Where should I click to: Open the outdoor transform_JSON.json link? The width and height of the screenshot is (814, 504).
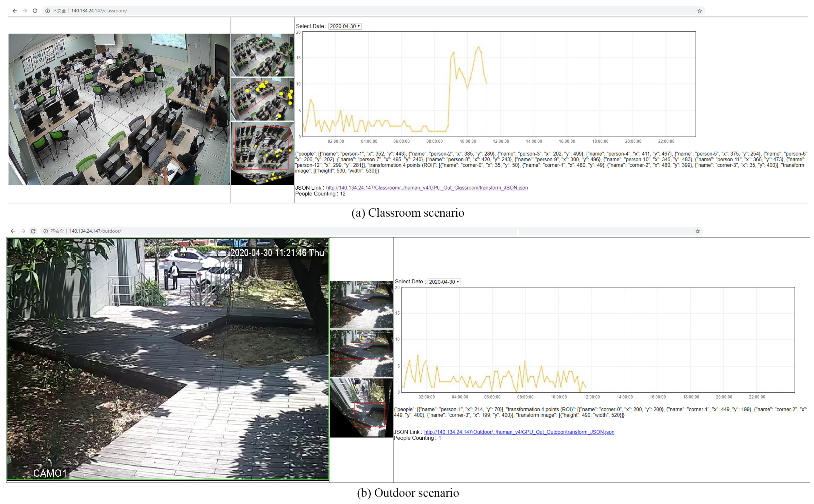[519, 432]
